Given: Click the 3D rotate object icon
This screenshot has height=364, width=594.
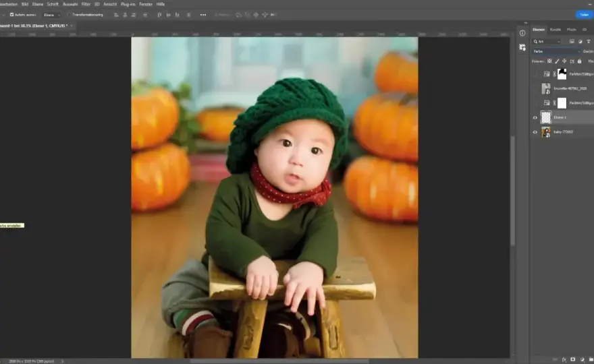Looking at the screenshot, I should [239, 15].
